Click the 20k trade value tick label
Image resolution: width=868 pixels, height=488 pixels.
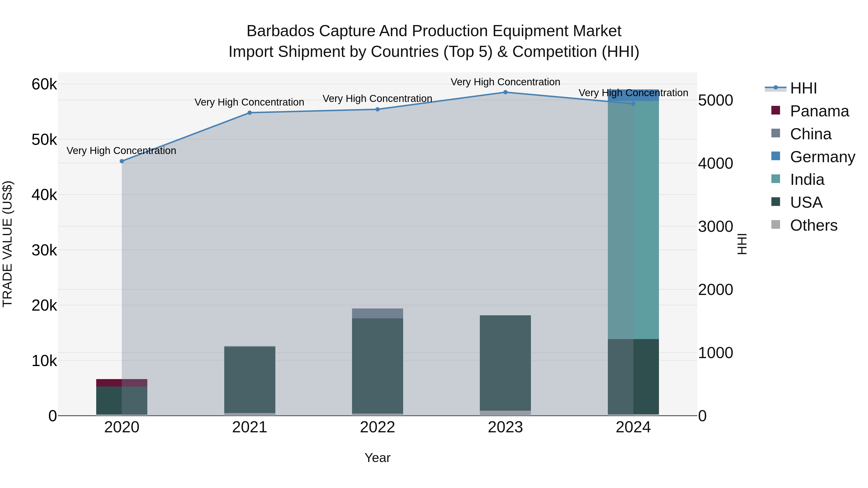click(x=44, y=306)
